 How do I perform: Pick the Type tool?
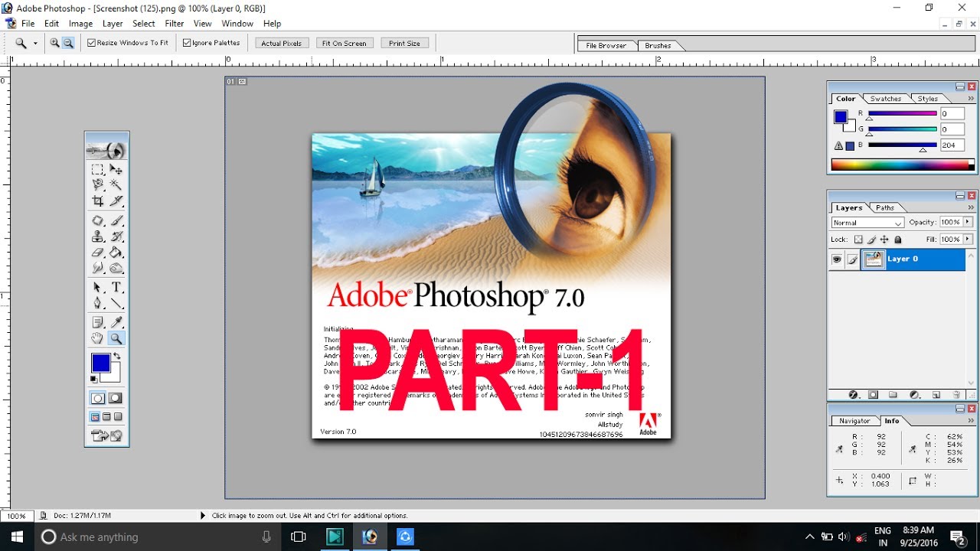pyautogui.click(x=116, y=287)
